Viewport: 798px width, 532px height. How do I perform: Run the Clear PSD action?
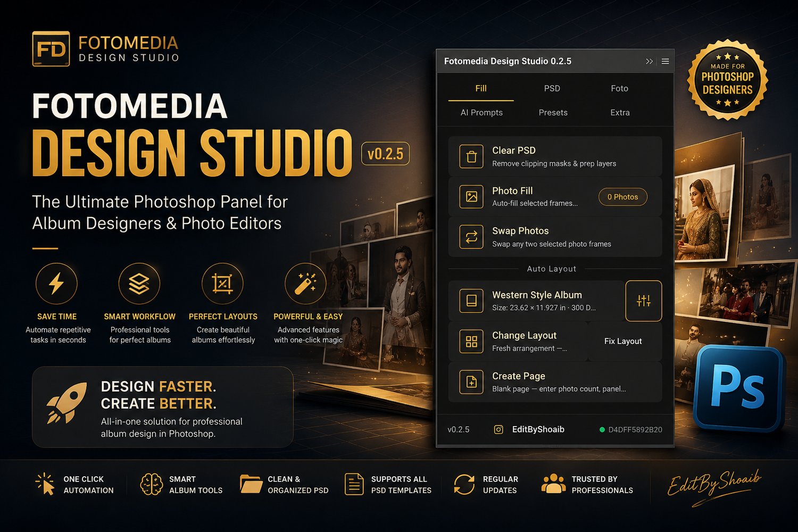pos(555,156)
